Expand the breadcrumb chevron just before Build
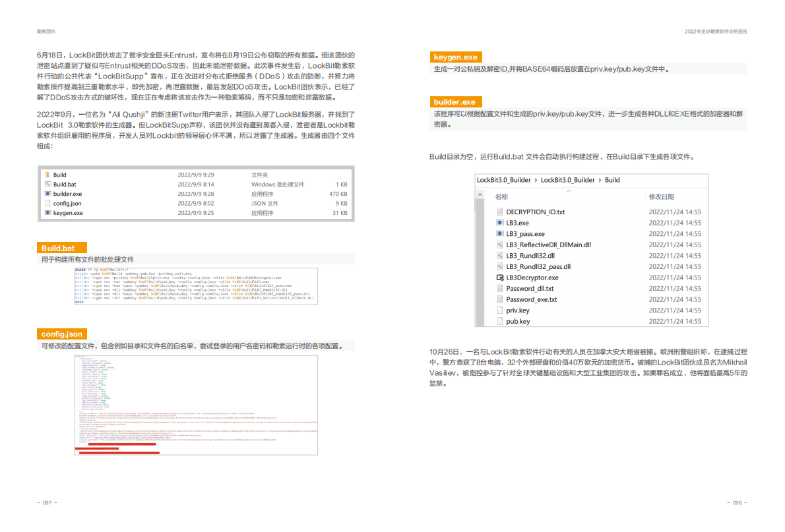785x532 pixels. pos(600,180)
